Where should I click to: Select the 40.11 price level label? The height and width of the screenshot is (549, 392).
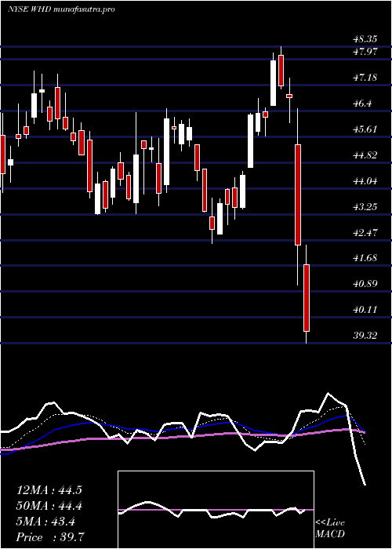click(365, 310)
